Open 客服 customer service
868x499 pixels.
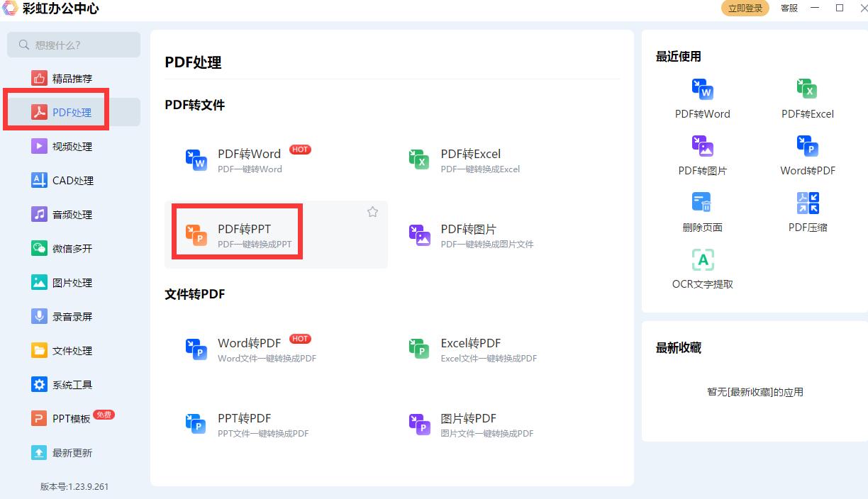click(x=788, y=9)
